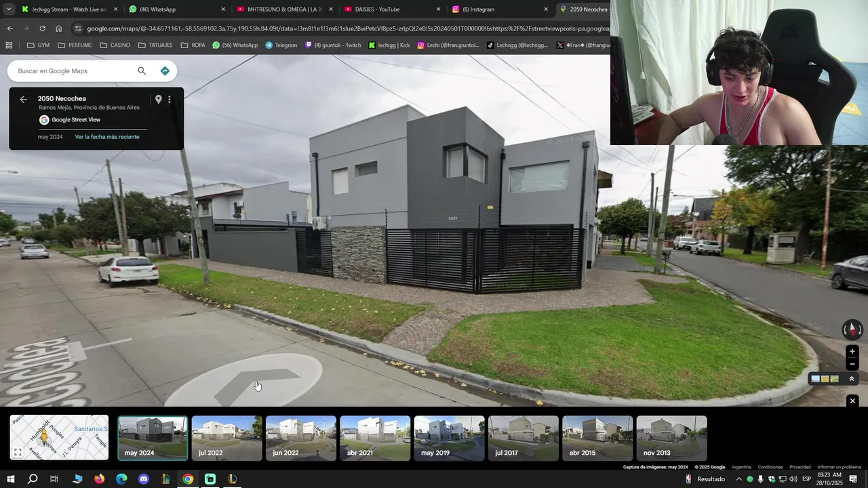Open the GYM bookmarks folder
Image resolution: width=868 pixels, height=488 pixels.
pyautogui.click(x=38, y=45)
